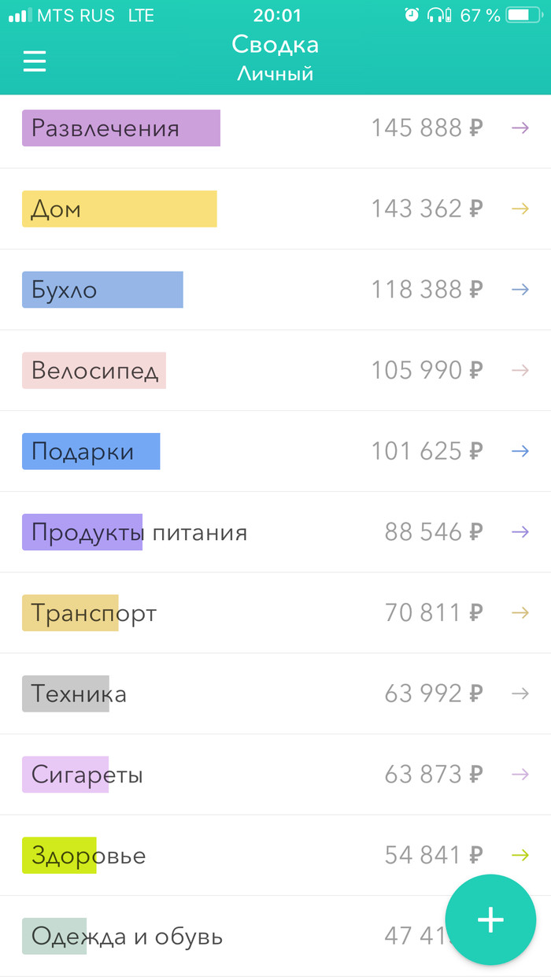Expand Техника using its arrow
This screenshot has width=551, height=980.
pos(520,693)
